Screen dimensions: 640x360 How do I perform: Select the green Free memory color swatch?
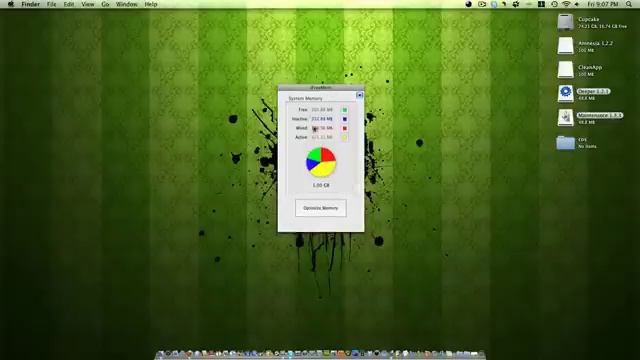pos(344,110)
